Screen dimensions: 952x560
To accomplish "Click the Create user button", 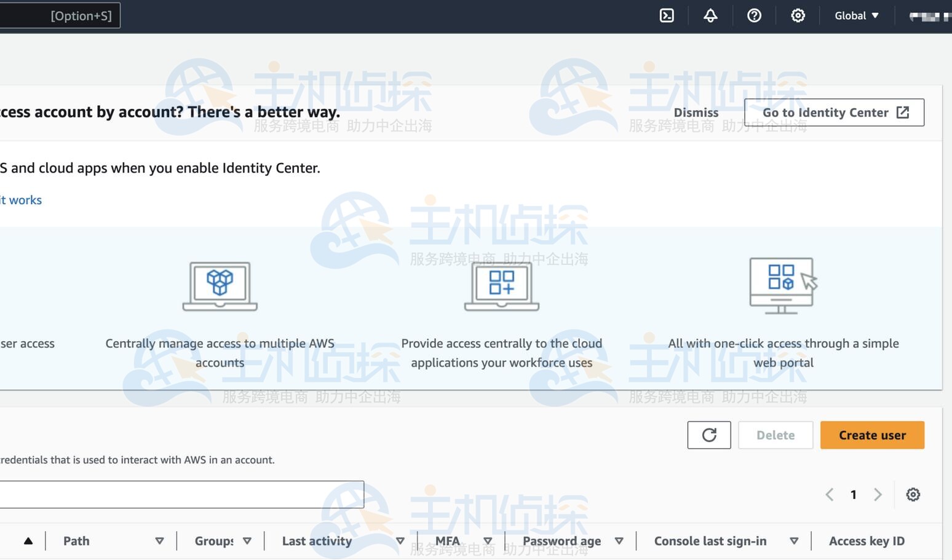I will pyautogui.click(x=872, y=435).
